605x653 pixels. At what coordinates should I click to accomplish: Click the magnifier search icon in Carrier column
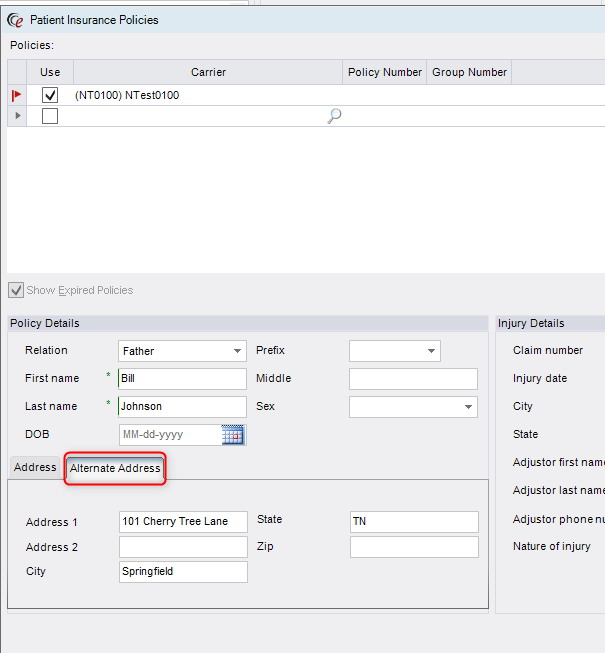click(x=334, y=116)
